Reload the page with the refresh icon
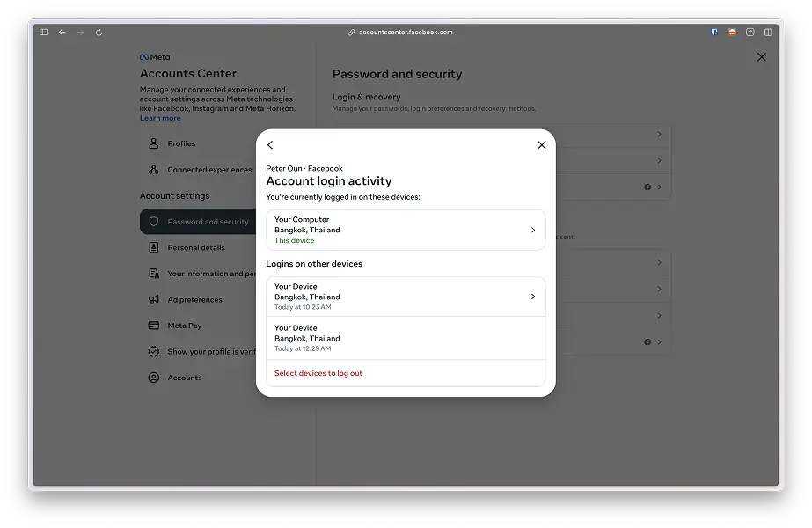 point(99,33)
